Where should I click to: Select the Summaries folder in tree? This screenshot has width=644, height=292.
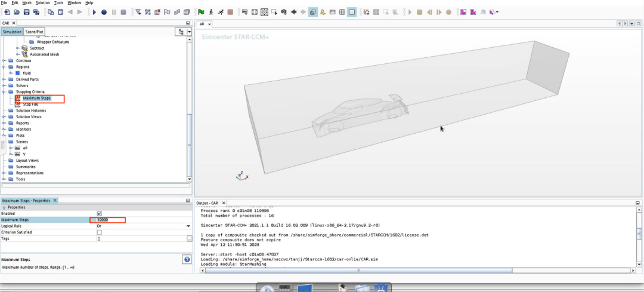(26, 167)
